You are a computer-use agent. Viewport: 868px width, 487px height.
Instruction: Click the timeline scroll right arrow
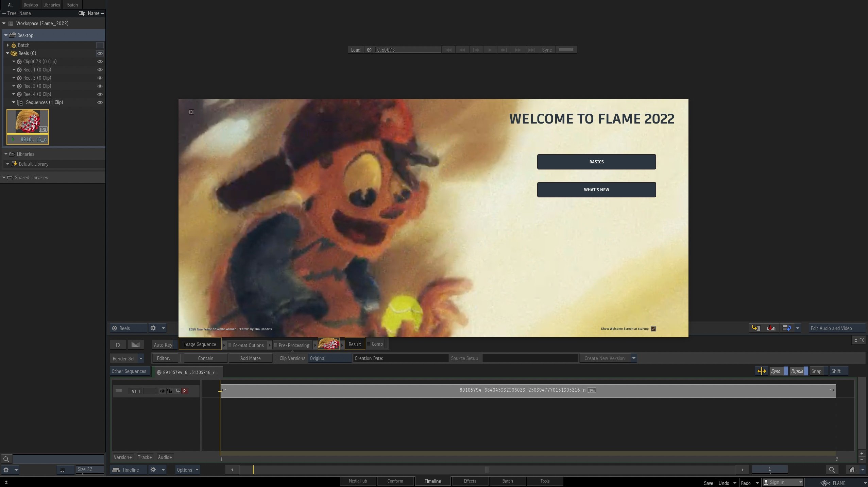(743, 470)
